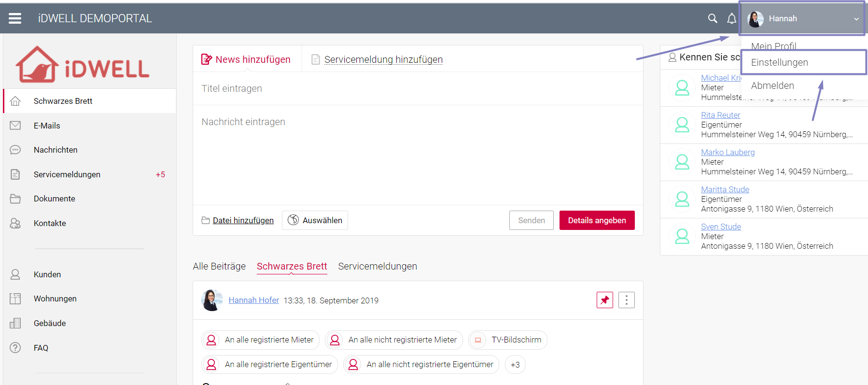Open Dokumente in the sidebar
868x385 pixels.
(55, 199)
